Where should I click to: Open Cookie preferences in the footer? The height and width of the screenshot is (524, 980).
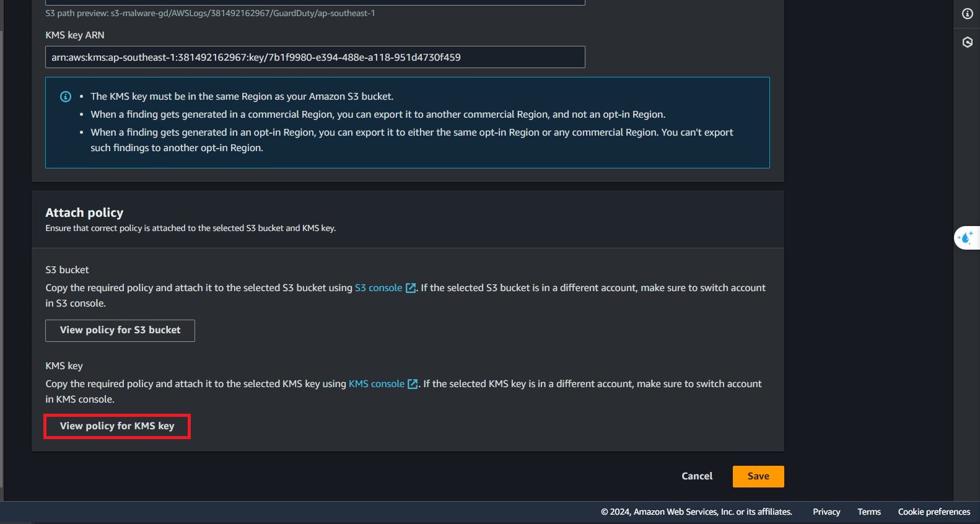click(x=934, y=512)
